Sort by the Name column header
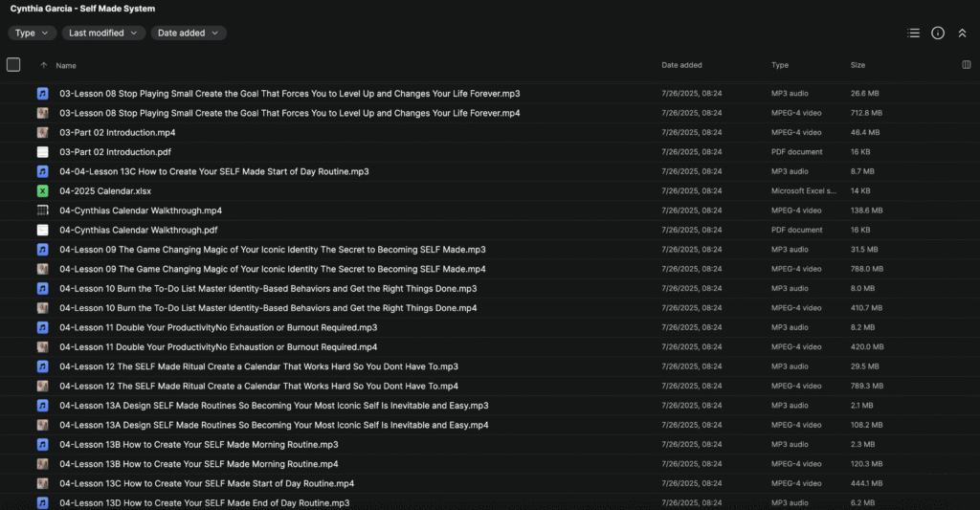Image resolution: width=980 pixels, height=510 pixels. [66, 66]
